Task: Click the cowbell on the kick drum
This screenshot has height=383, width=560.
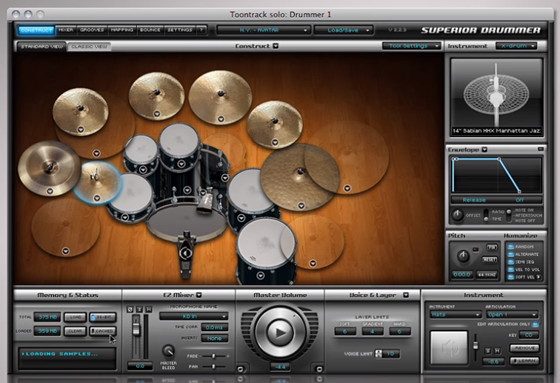Action: (206, 203)
